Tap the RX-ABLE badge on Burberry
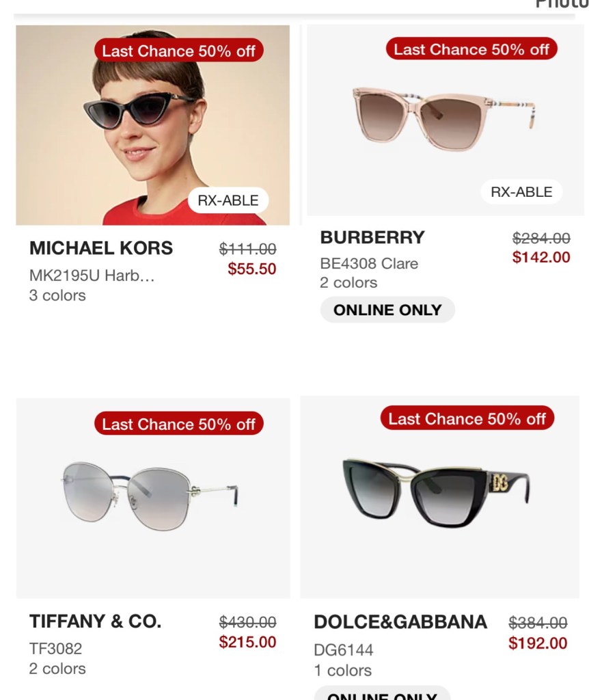Screen dimensions: 589x700 click(x=521, y=192)
